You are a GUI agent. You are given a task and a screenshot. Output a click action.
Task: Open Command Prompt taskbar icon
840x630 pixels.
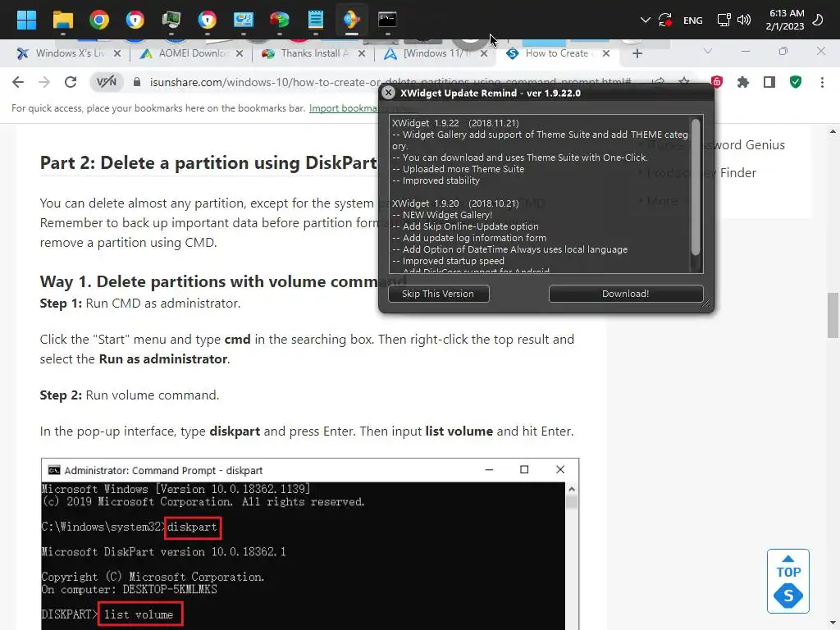click(387, 20)
